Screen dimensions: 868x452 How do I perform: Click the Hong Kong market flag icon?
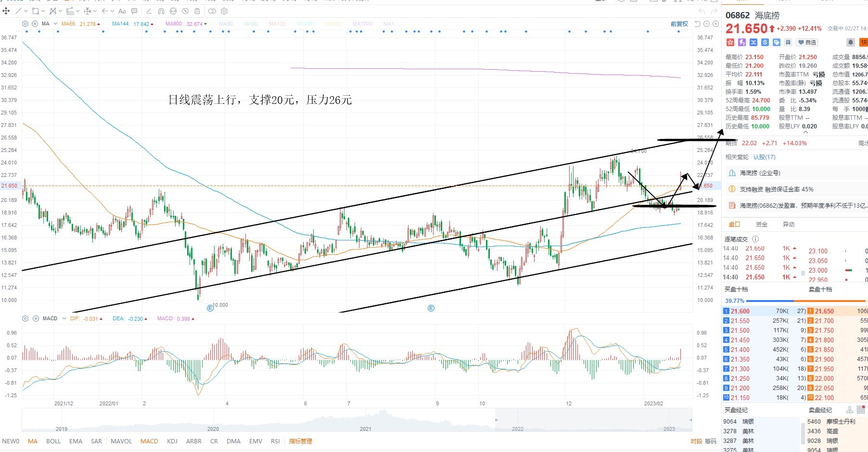pos(730,42)
